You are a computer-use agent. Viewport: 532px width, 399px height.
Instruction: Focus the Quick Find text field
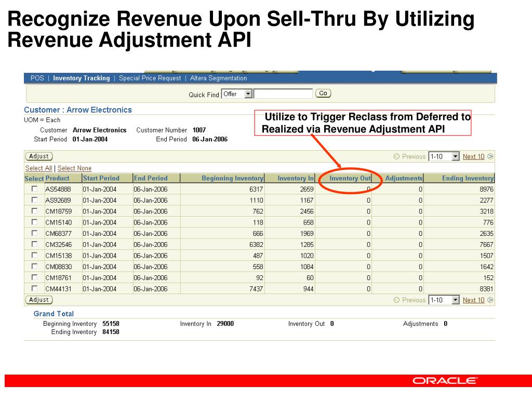click(x=283, y=94)
